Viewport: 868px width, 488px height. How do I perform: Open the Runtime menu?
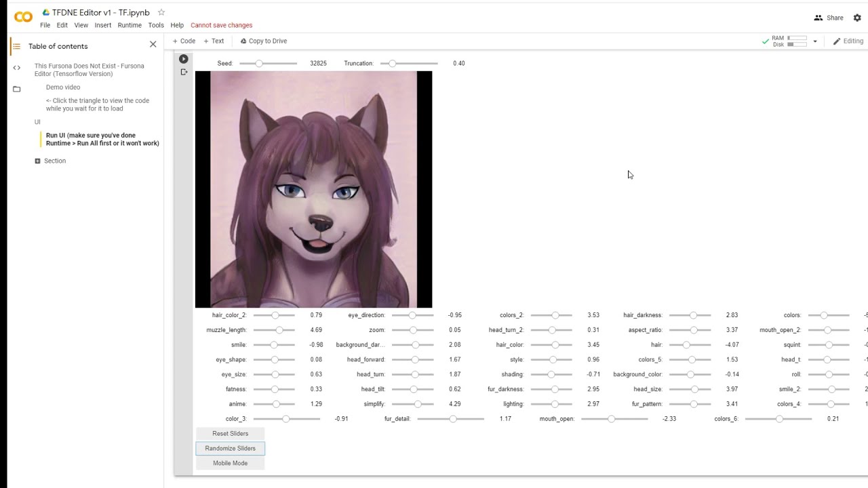[130, 25]
